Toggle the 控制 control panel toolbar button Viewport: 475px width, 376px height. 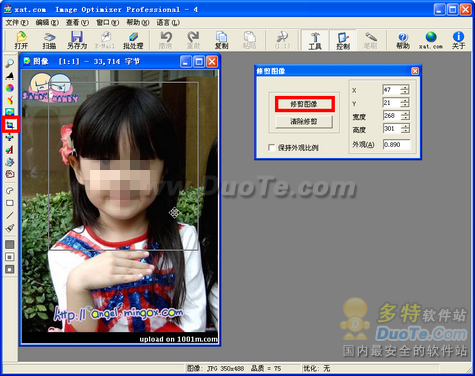(343, 40)
